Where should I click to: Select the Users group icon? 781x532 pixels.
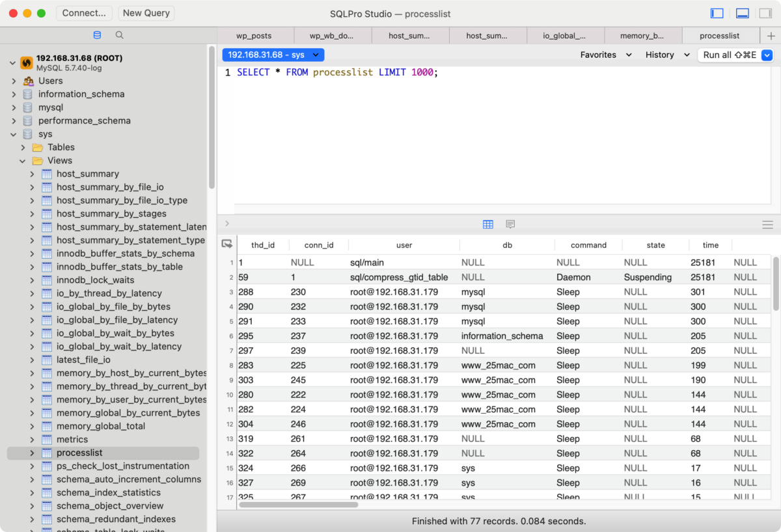pyautogui.click(x=29, y=81)
